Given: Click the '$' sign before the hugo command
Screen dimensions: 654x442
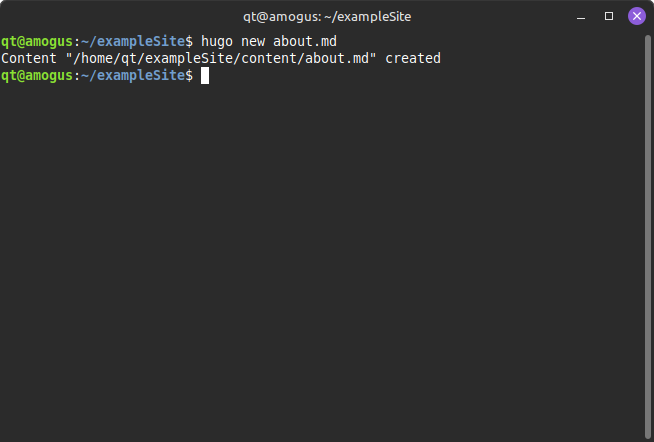Looking at the screenshot, I should [189, 42].
